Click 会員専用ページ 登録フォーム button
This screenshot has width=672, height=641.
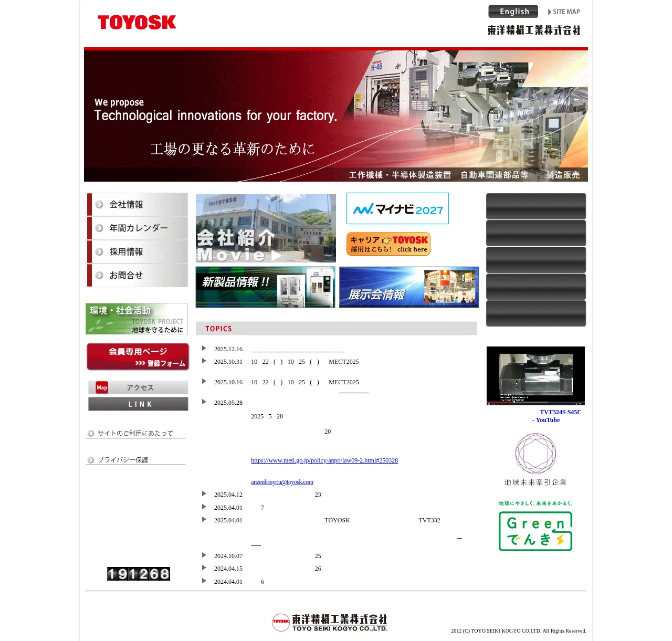coord(138,357)
